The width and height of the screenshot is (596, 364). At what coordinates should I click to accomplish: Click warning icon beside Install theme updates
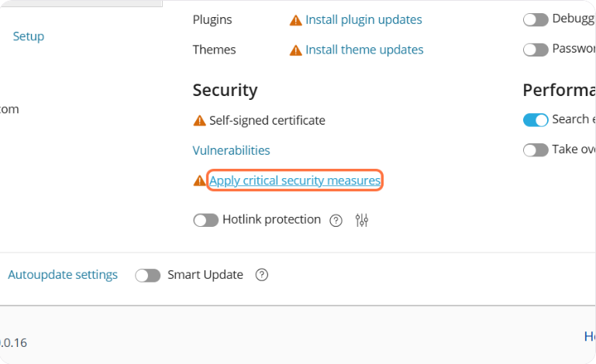coord(295,50)
